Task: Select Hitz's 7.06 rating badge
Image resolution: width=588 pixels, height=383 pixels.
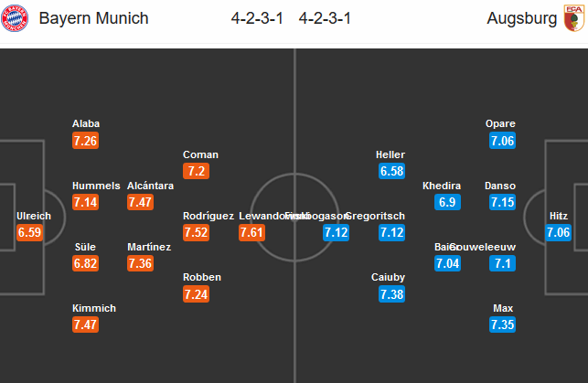Action: pos(559,232)
